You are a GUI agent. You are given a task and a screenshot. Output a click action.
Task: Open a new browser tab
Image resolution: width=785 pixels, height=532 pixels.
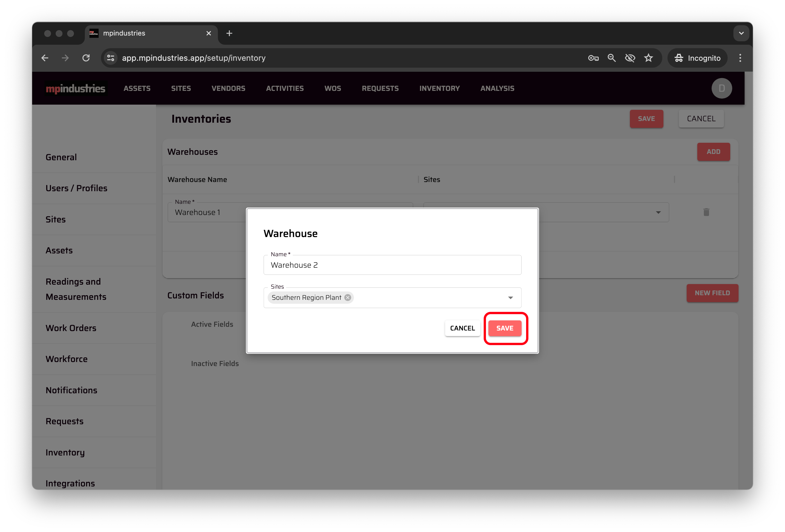[229, 34]
